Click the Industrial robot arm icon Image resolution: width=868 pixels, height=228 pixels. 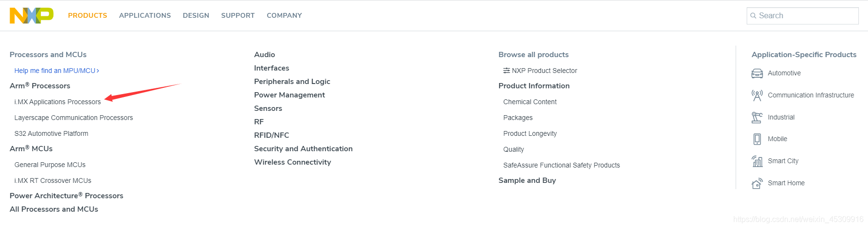pos(757,117)
